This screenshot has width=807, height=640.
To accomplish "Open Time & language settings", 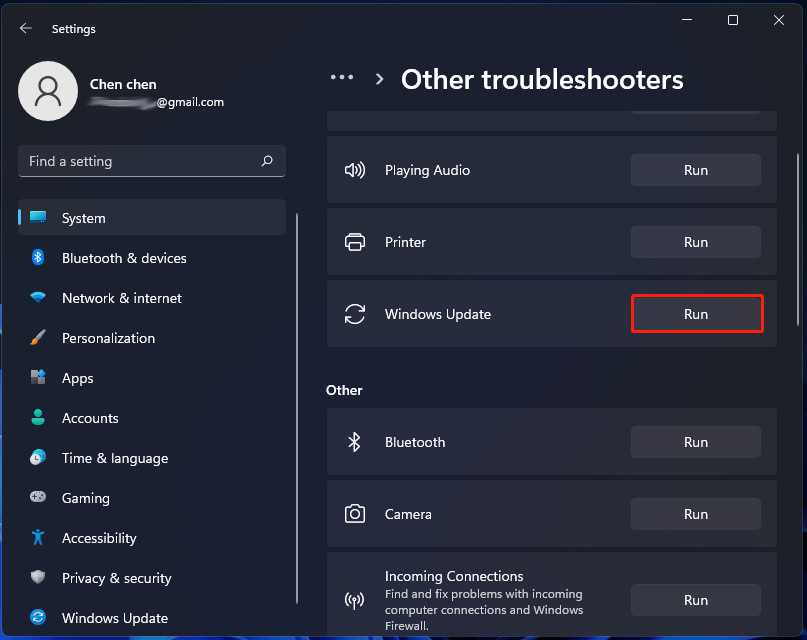I will 152,458.
